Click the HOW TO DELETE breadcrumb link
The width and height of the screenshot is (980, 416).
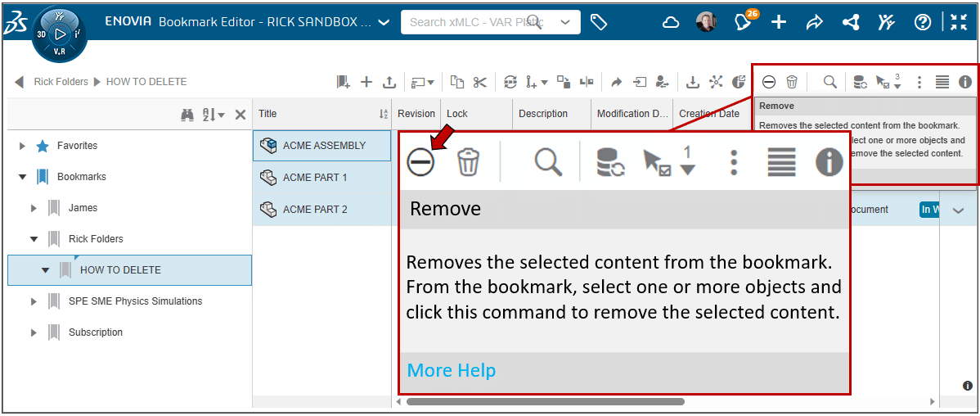[x=146, y=82]
